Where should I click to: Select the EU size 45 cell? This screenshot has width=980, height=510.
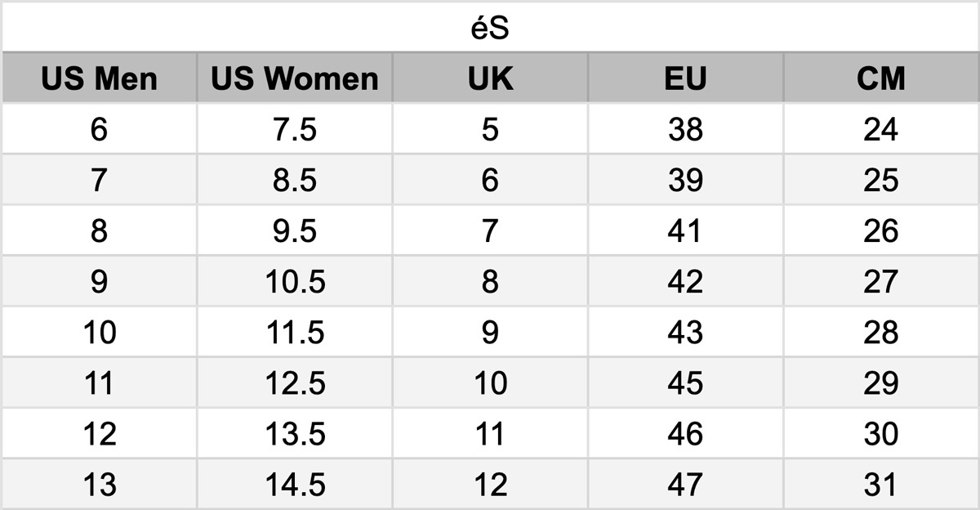pyautogui.click(x=685, y=382)
